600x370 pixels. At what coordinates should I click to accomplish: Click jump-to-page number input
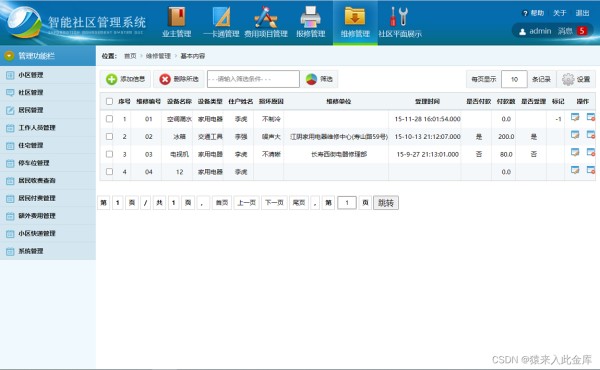(x=347, y=203)
